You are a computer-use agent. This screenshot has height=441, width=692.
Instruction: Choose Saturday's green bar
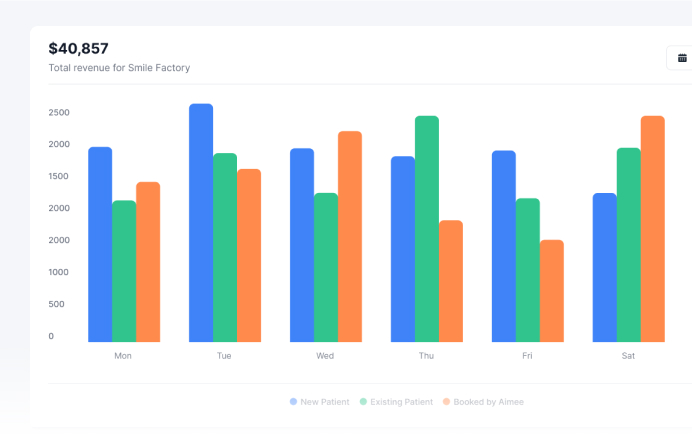point(629,245)
